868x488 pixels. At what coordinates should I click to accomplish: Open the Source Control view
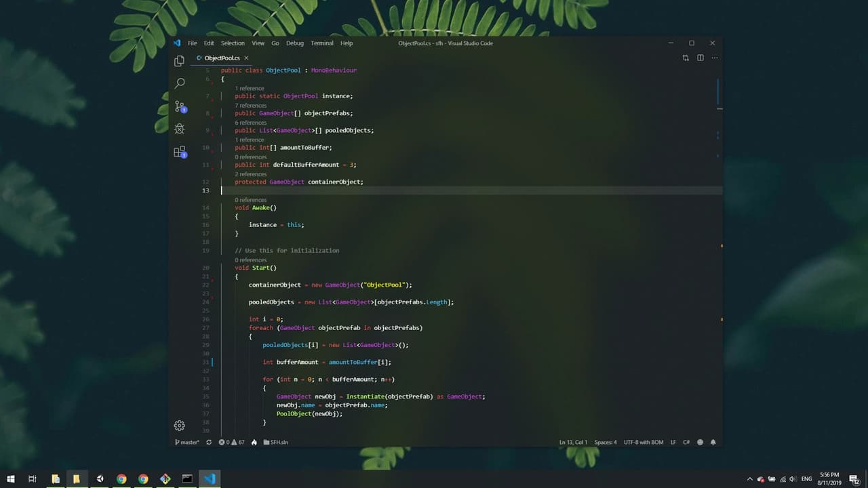180,106
